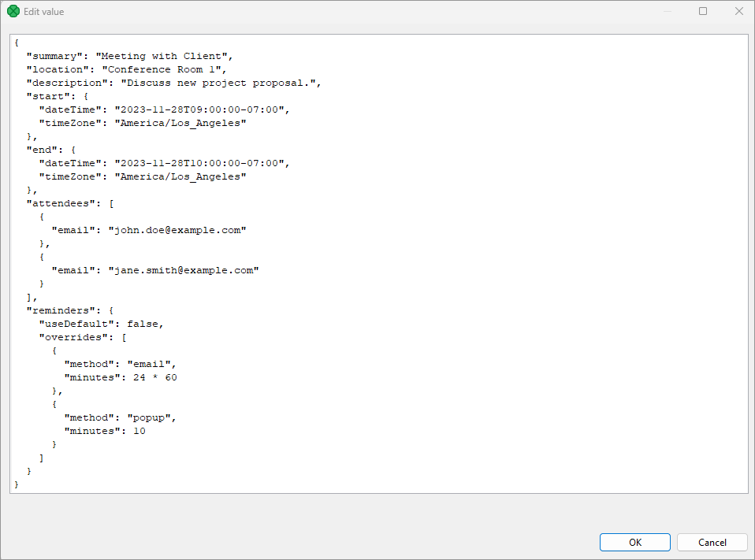Click the green app icon in title bar
The width and height of the screenshot is (755, 560).
point(13,12)
